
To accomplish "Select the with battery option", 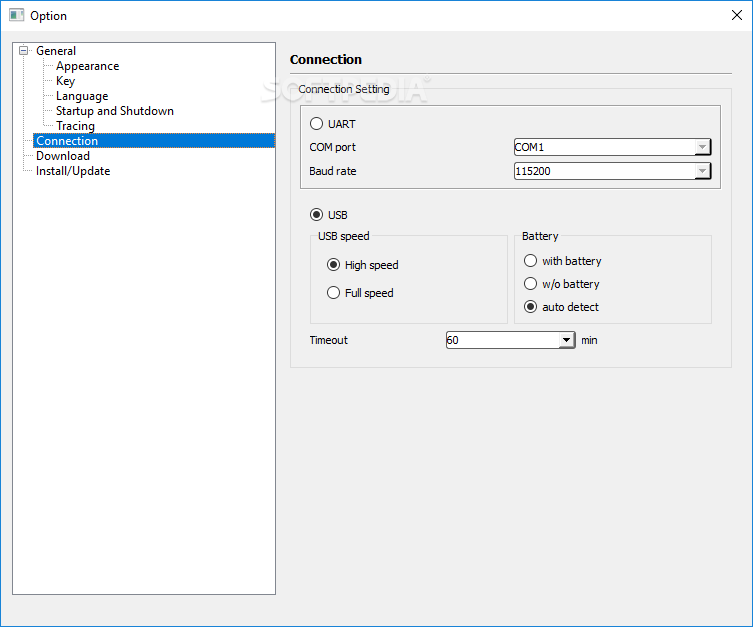I will (x=530, y=261).
